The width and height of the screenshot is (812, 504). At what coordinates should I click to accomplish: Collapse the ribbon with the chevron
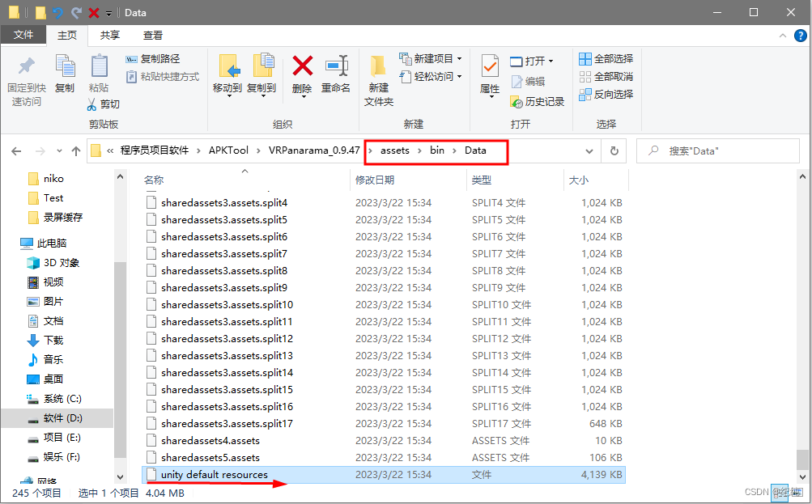tap(783, 35)
